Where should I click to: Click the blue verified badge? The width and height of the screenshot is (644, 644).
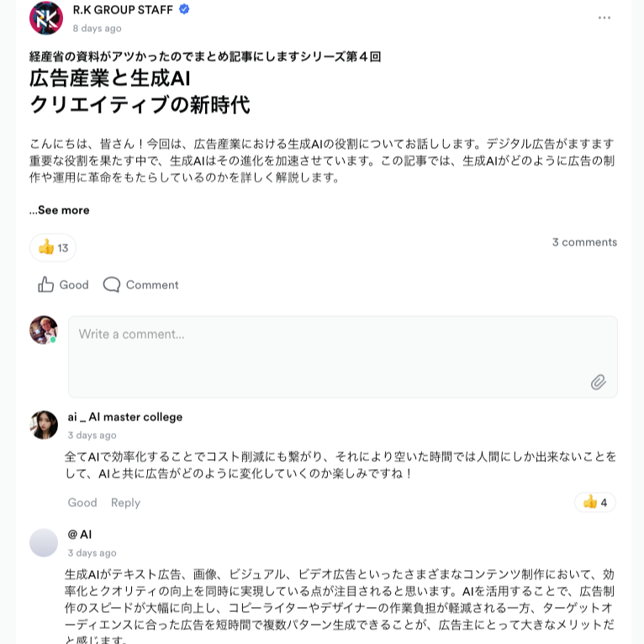click(x=184, y=9)
